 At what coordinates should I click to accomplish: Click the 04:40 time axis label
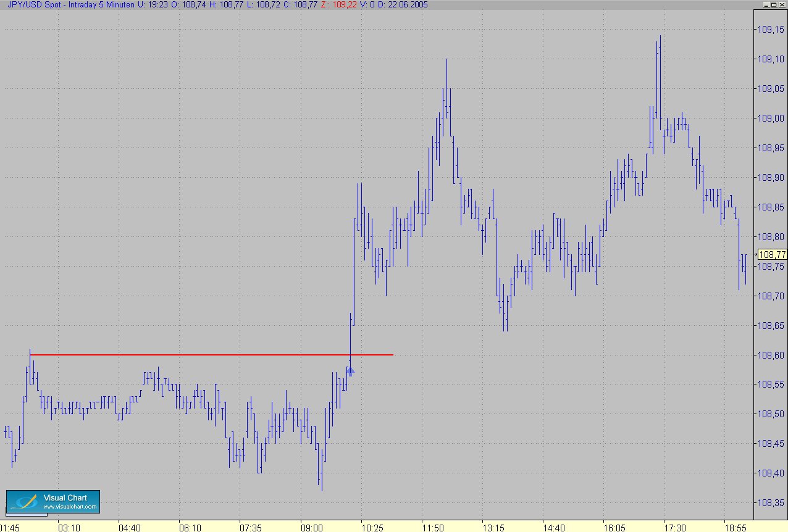[x=130, y=528]
